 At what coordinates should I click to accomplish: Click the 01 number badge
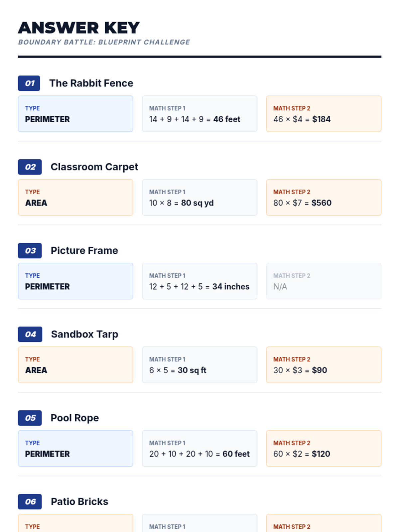tap(29, 83)
